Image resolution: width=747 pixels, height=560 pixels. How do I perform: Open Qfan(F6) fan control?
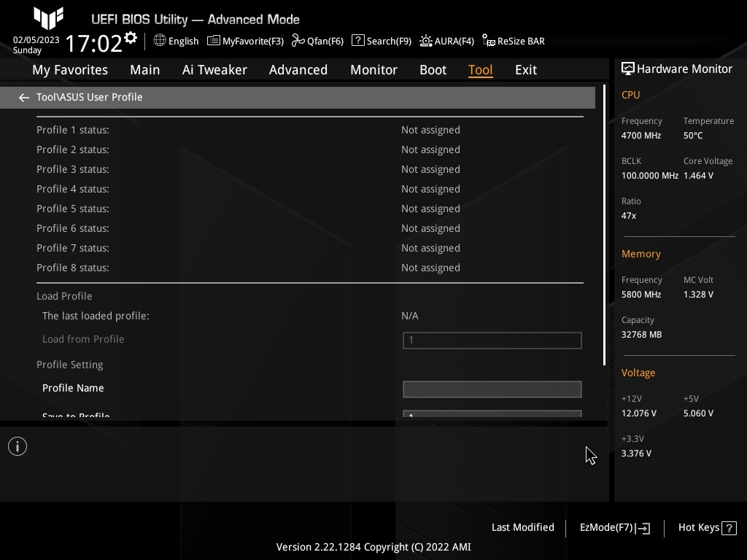pyautogui.click(x=317, y=42)
